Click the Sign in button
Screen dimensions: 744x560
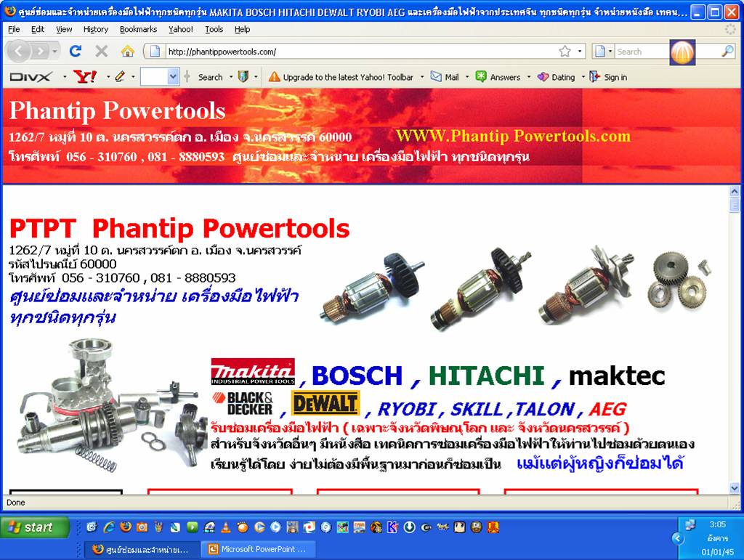pos(608,77)
